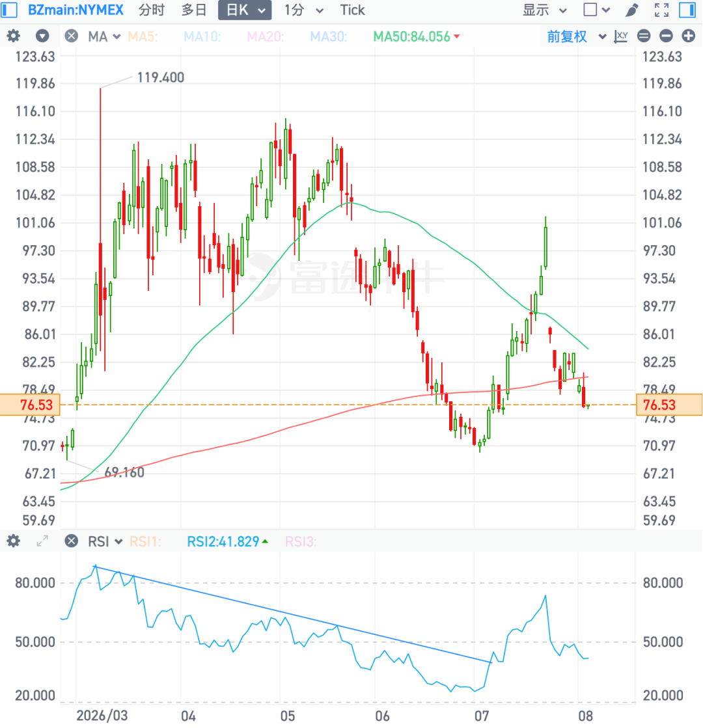This screenshot has height=728, width=703.
Task: Remove the RSI indicator
Action: tap(71, 541)
